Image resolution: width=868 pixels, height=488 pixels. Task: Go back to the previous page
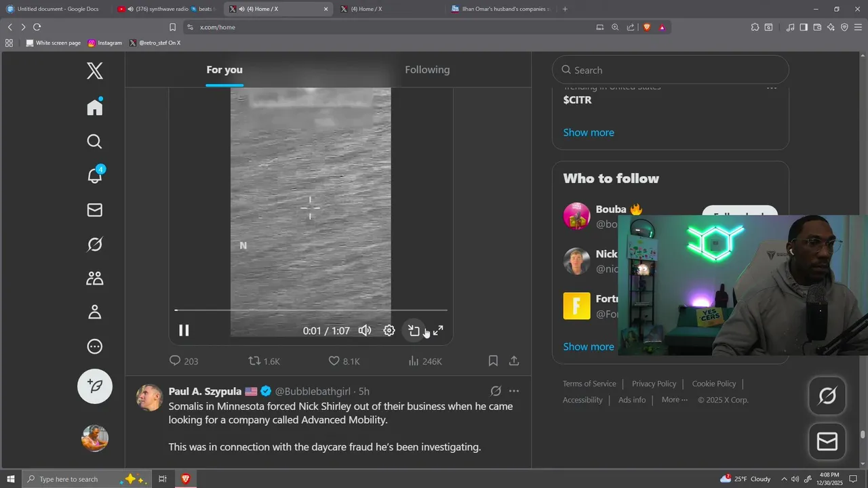click(x=9, y=27)
